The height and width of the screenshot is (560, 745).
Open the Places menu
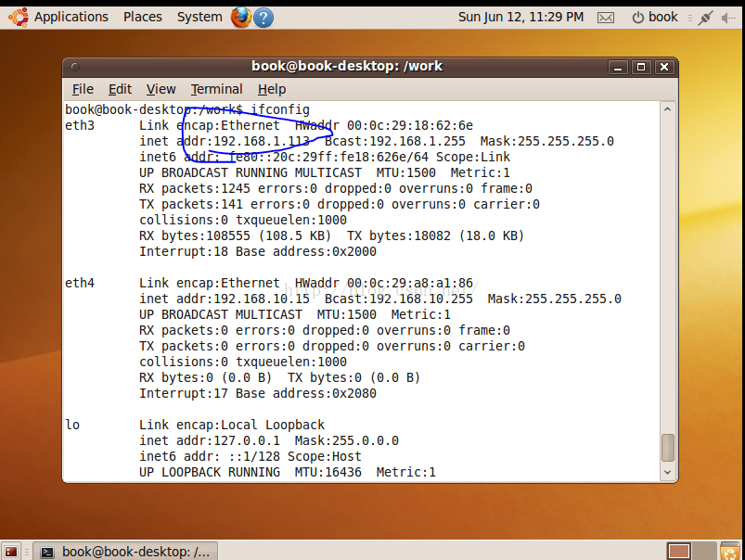pos(143,17)
